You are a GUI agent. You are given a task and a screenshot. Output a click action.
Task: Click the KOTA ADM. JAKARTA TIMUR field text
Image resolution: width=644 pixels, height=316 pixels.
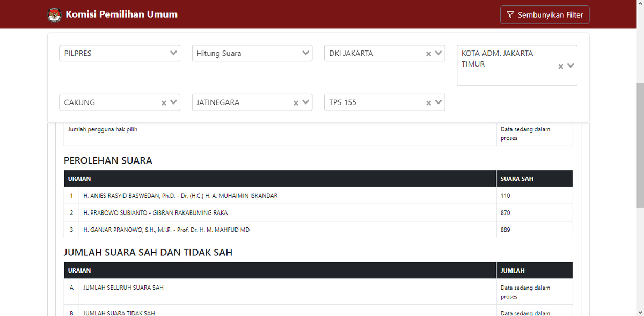point(497,58)
